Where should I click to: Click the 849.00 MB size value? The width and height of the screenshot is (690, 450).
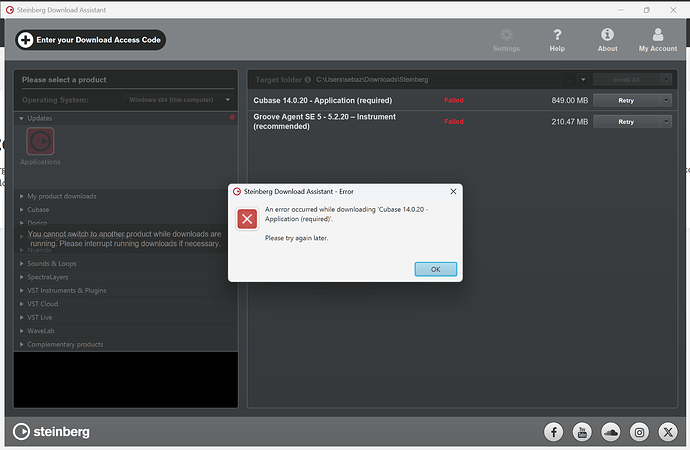point(569,100)
